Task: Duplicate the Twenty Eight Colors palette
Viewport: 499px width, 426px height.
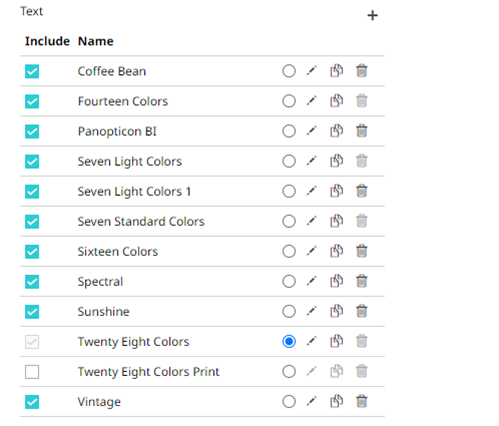Action: click(336, 341)
